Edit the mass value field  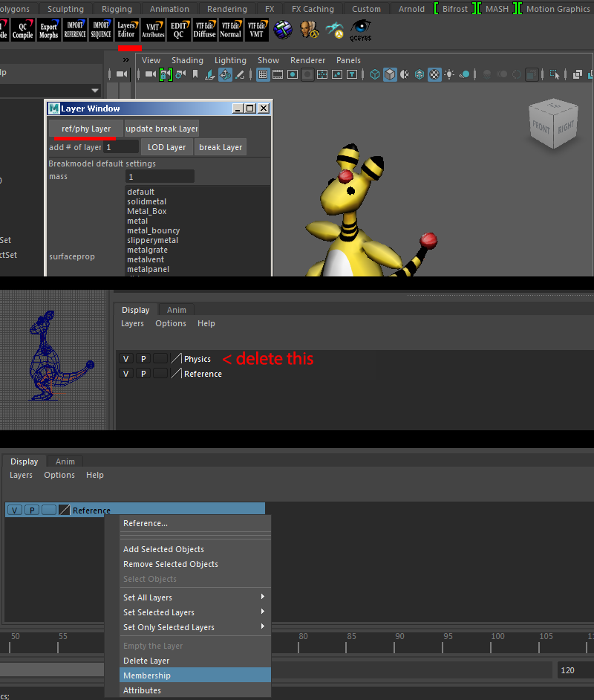160,177
